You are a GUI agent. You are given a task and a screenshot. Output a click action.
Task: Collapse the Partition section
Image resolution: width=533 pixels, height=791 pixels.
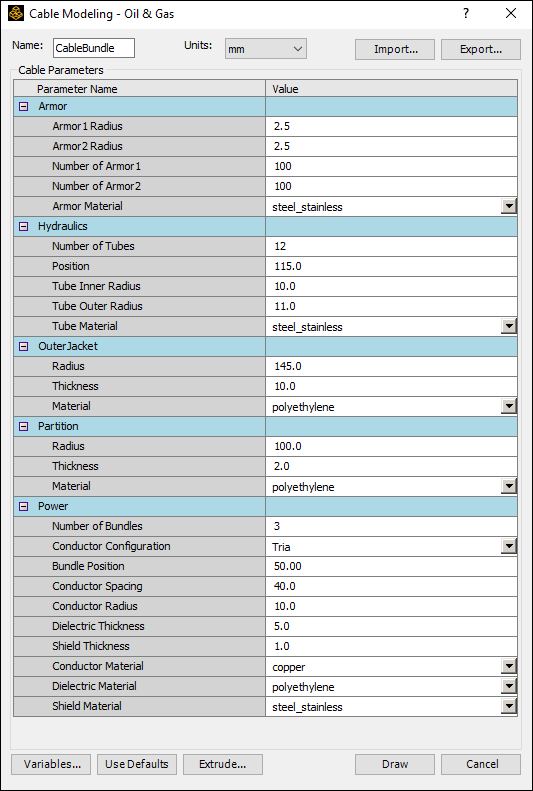coord(23,426)
